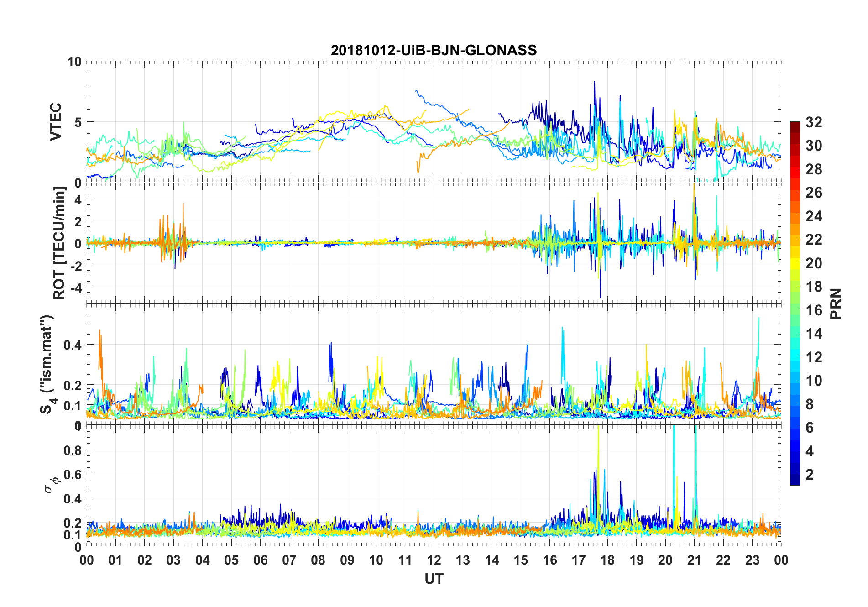
Task: Select colorbar tick label 8
Action: [810, 404]
